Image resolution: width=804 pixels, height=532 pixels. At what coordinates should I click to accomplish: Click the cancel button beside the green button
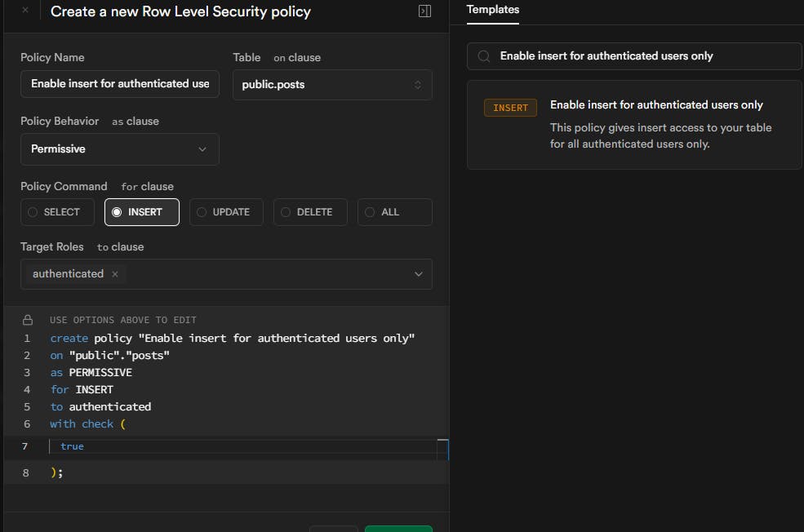click(x=333, y=529)
